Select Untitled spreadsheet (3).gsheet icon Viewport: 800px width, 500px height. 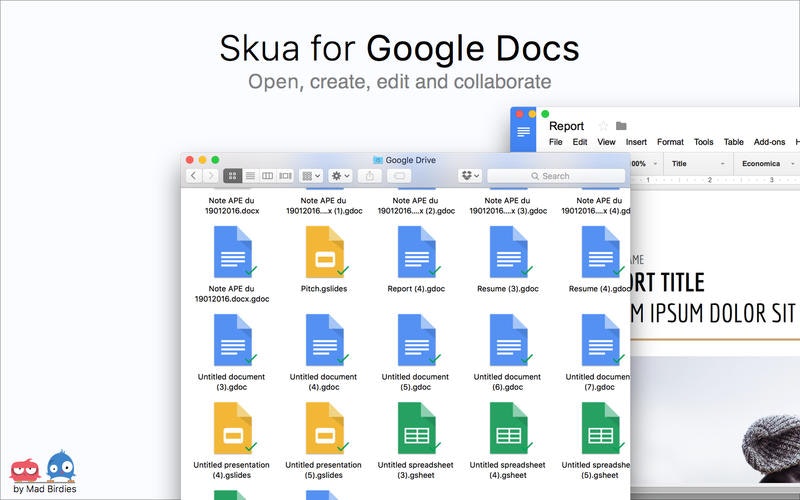click(416, 429)
